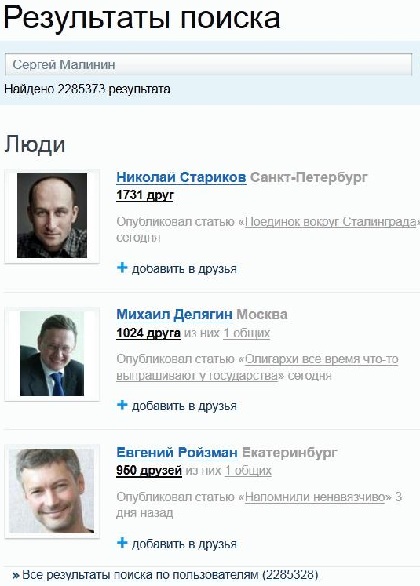This screenshot has width=420, height=586.
Task: Click plus icon beside Евгений Ройзман
Action: click(x=122, y=543)
